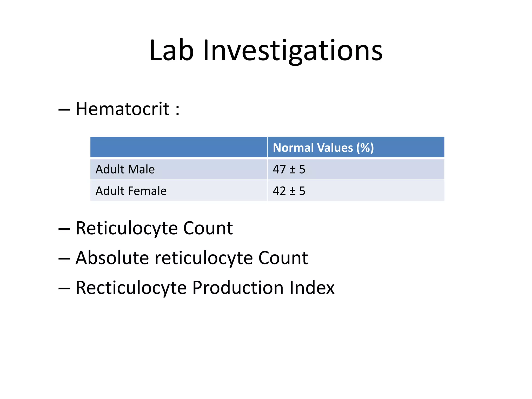532x399 pixels.
Task: Click the word 'Index' in last bullet
Action: coord(312,288)
